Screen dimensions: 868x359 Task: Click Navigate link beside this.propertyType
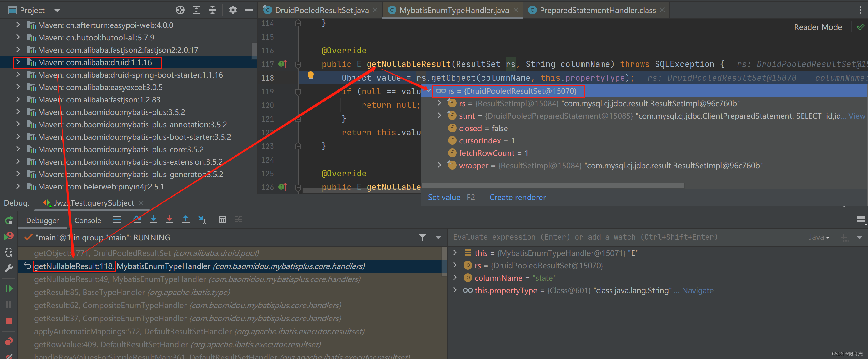pyautogui.click(x=697, y=290)
